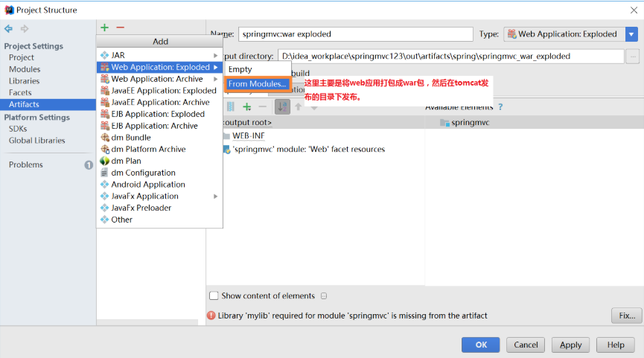Select Artifacts in sidebar
This screenshot has height=358, width=644.
point(48,104)
